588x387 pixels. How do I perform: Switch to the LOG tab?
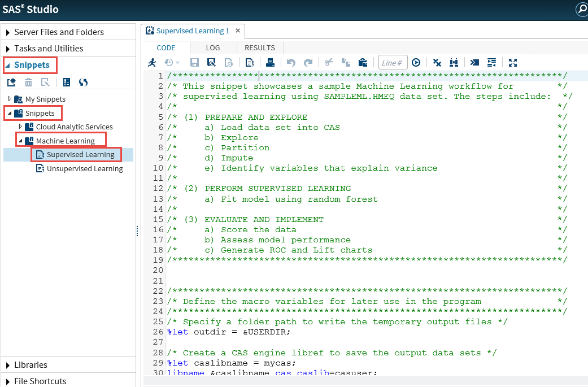click(x=212, y=48)
